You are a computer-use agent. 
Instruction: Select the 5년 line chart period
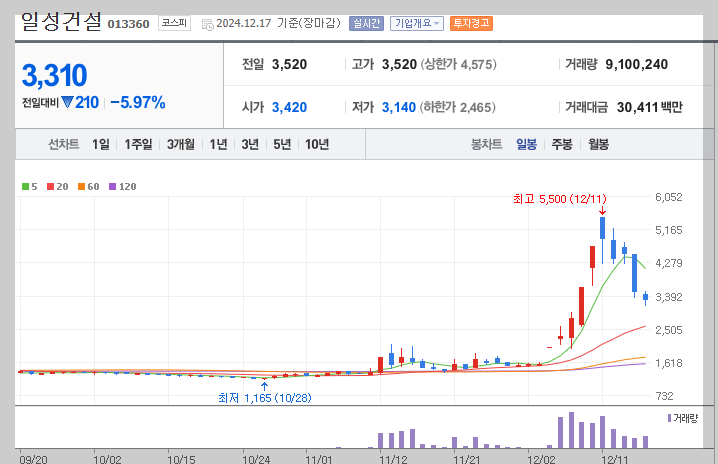click(x=282, y=144)
